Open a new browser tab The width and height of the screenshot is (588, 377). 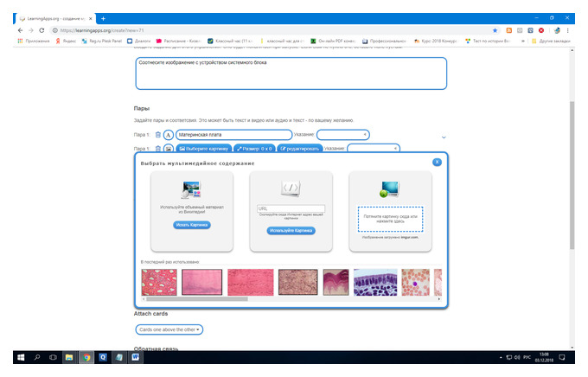103,18
